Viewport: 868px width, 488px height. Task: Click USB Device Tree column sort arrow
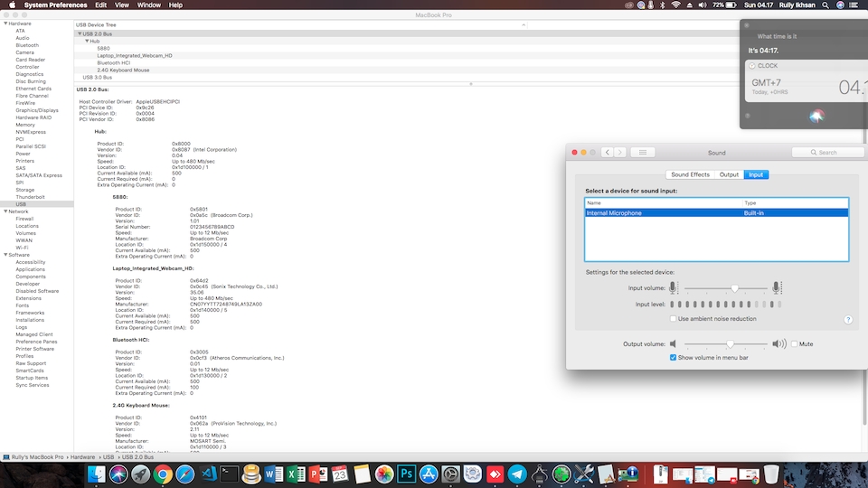tap(524, 25)
